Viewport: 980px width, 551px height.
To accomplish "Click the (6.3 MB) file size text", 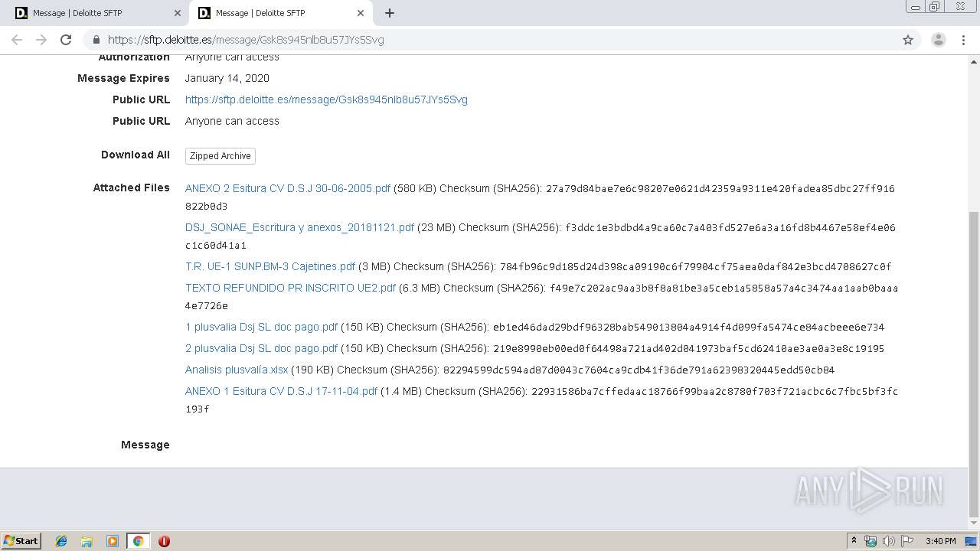I will [420, 288].
